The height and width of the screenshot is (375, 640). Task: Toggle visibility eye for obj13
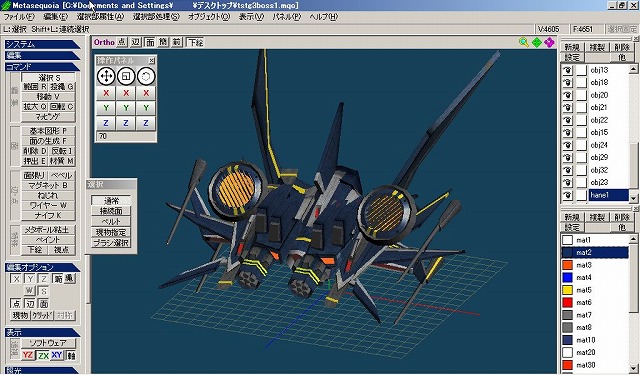click(x=567, y=70)
